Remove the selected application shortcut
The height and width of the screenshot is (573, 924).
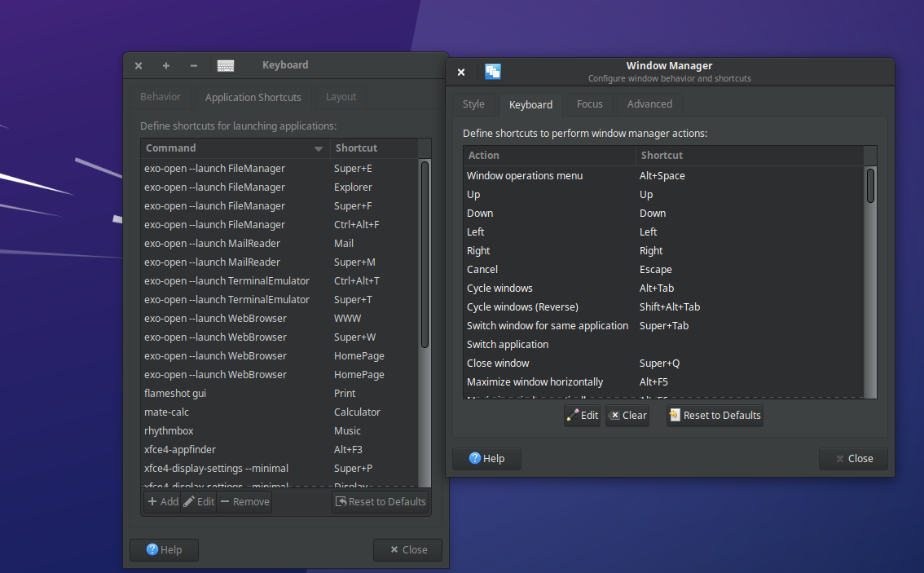click(244, 502)
